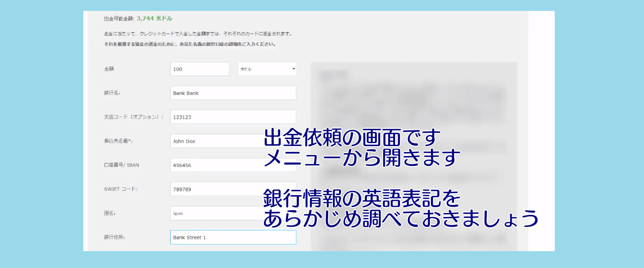Click the 振込先名義 label

point(118,141)
